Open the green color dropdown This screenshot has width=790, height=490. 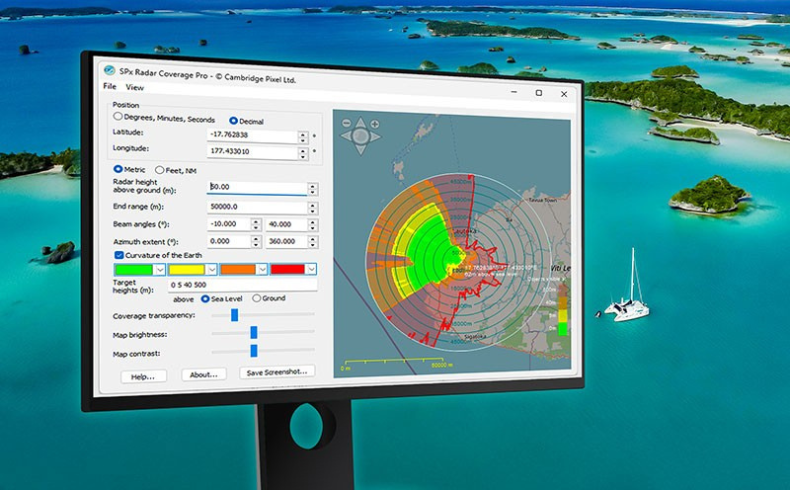click(159, 269)
